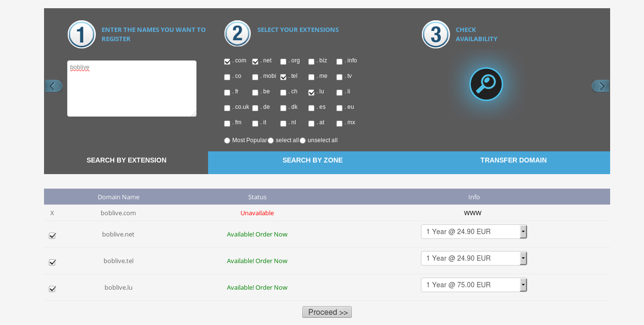Click the Status column header

point(257,197)
